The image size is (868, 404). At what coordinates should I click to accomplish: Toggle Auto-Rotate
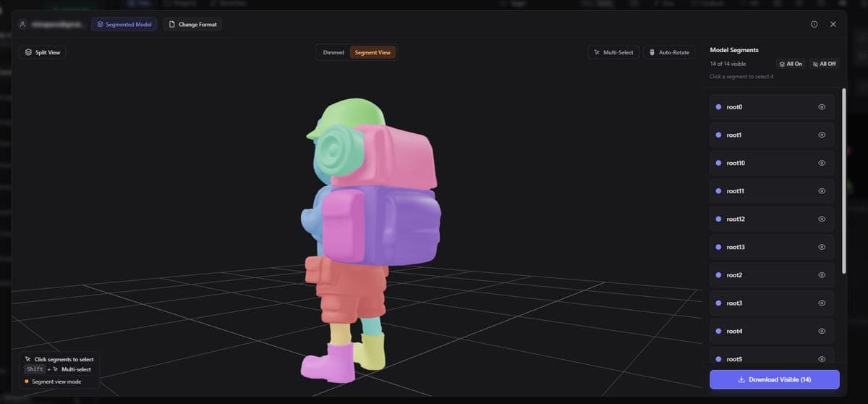(669, 52)
